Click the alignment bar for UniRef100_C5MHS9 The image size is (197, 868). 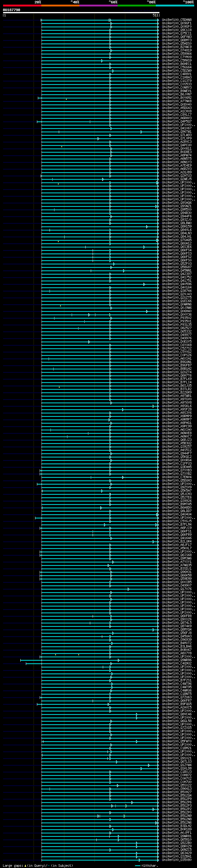[100, 61]
